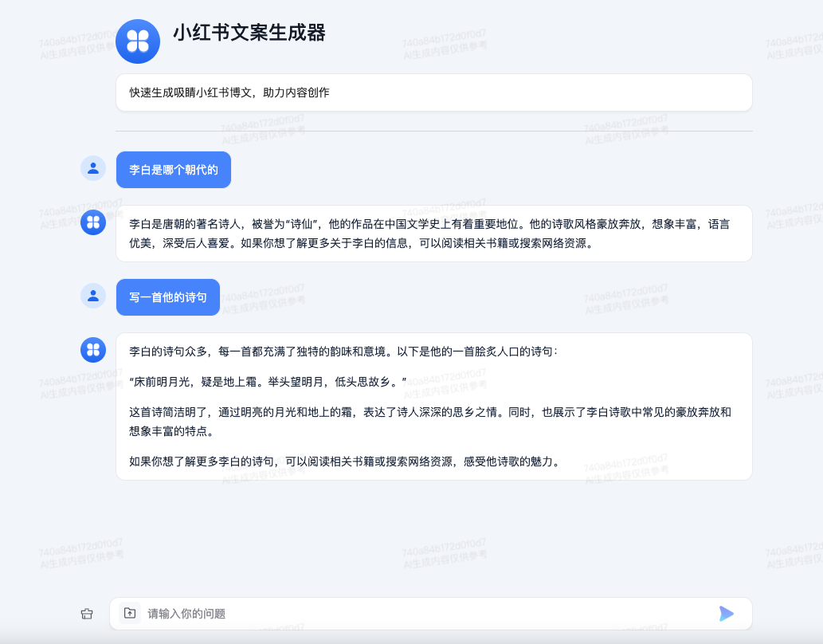Click the user avatar next to 写一首他的诗句
This screenshot has height=644, width=823.
[93, 296]
